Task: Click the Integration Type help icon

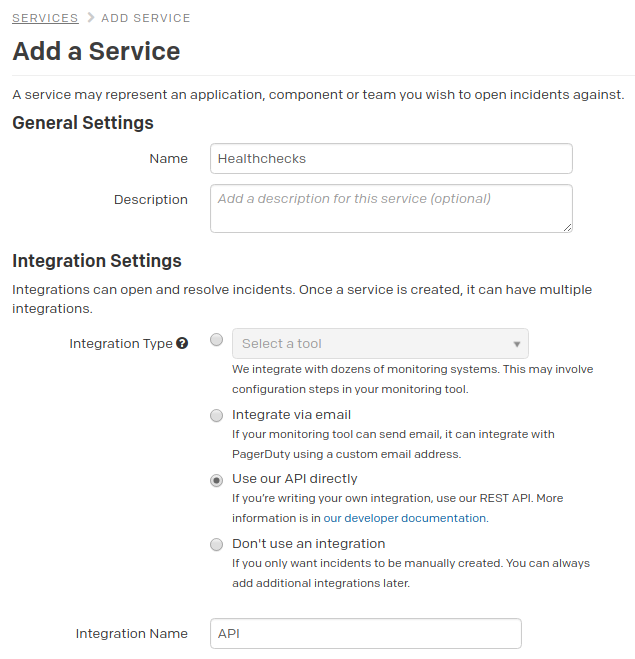Action: 182,344
